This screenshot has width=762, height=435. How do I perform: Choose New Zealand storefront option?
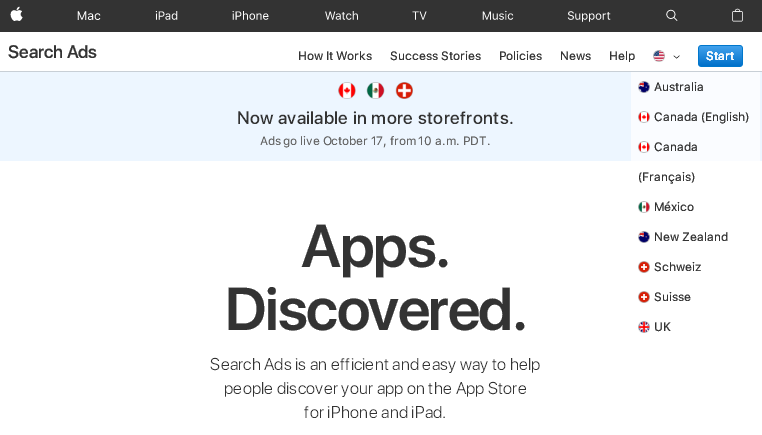[x=690, y=237]
